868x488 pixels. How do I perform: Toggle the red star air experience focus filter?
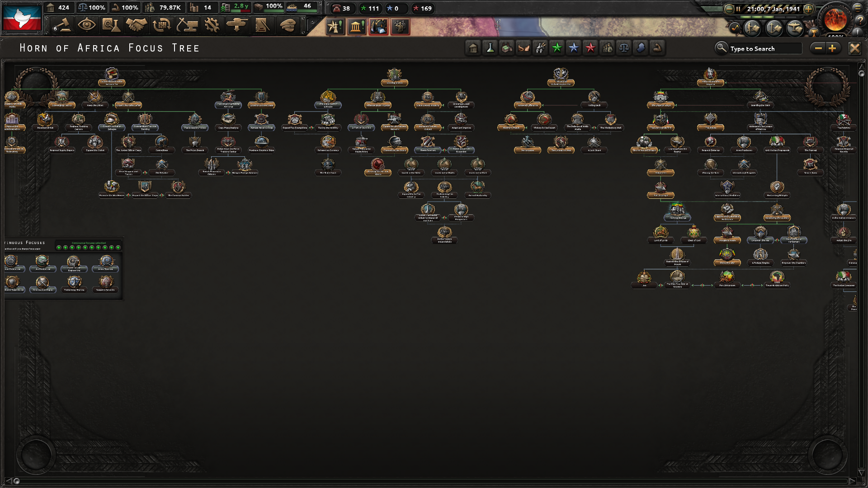(590, 48)
